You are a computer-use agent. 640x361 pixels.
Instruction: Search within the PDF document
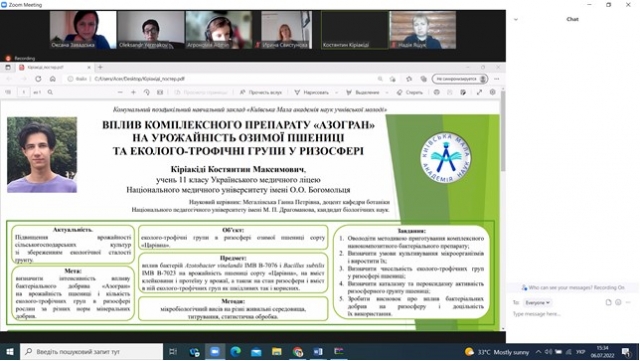(50, 93)
